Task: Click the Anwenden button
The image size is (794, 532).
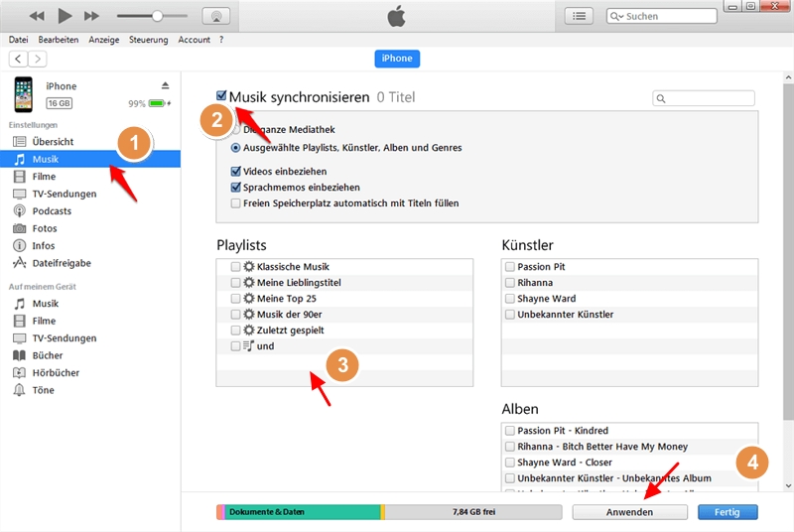Action: [629, 512]
